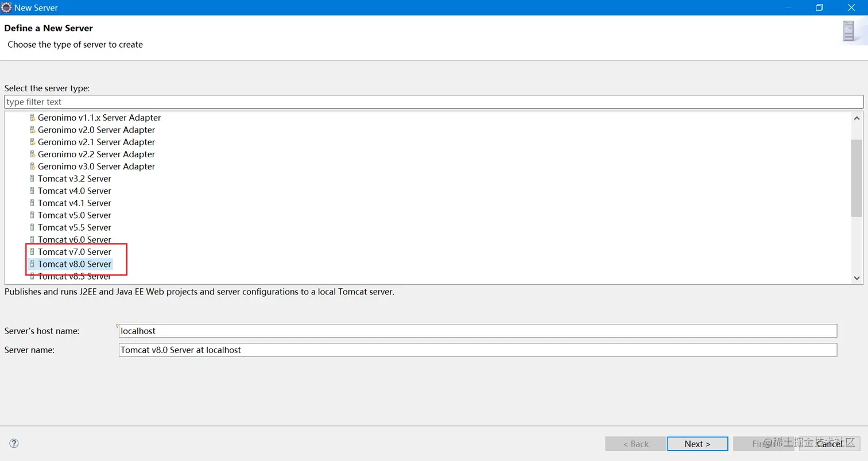The height and width of the screenshot is (461, 868).
Task: Click the Server name field
Action: click(x=478, y=350)
